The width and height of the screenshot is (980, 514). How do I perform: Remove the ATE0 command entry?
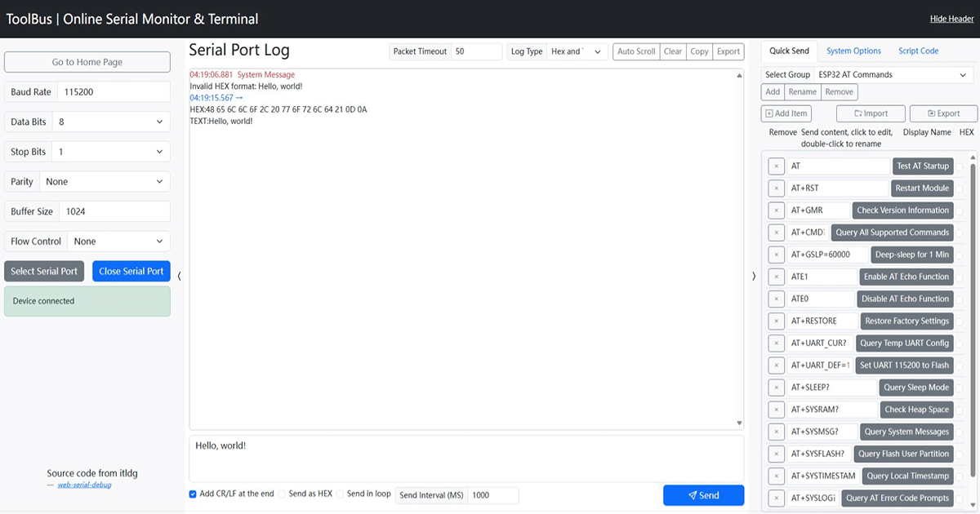pyautogui.click(x=776, y=299)
